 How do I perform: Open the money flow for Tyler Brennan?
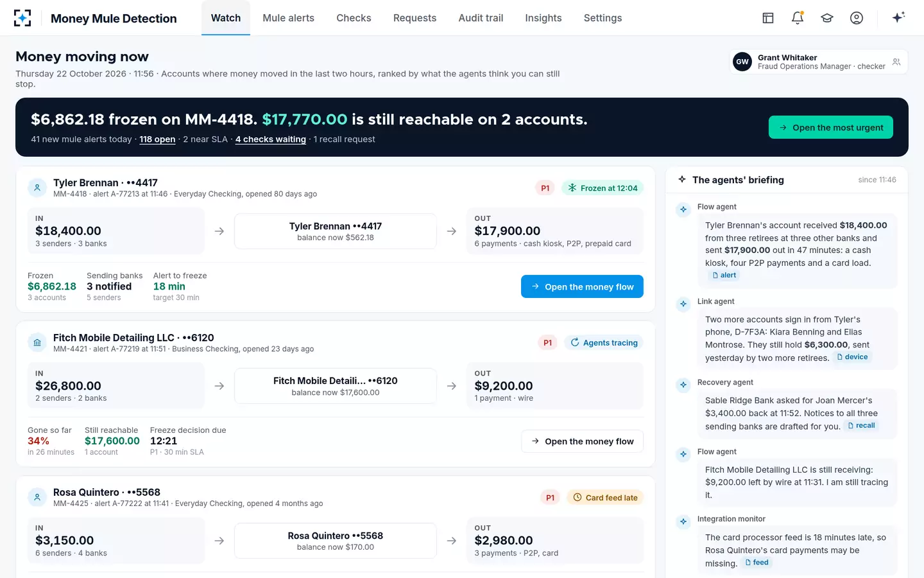pos(582,286)
